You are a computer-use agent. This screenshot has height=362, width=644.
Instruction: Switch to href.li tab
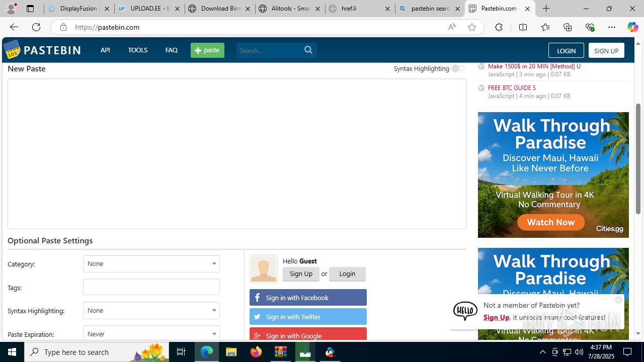360,9
